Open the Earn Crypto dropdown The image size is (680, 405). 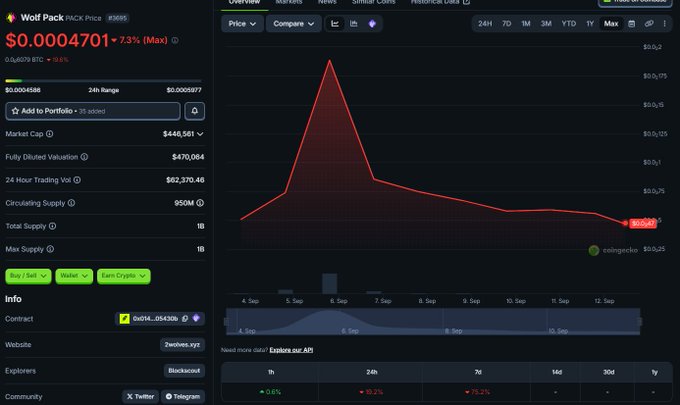(x=124, y=276)
